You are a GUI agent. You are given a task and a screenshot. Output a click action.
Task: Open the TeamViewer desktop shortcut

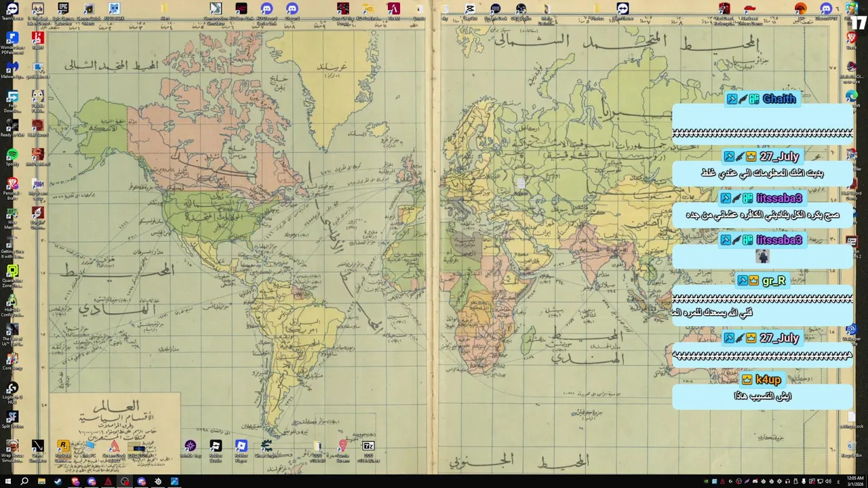coord(12,12)
